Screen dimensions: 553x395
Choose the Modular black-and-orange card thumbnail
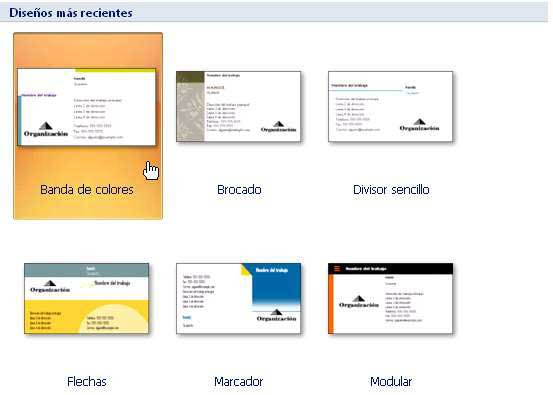coord(390,298)
